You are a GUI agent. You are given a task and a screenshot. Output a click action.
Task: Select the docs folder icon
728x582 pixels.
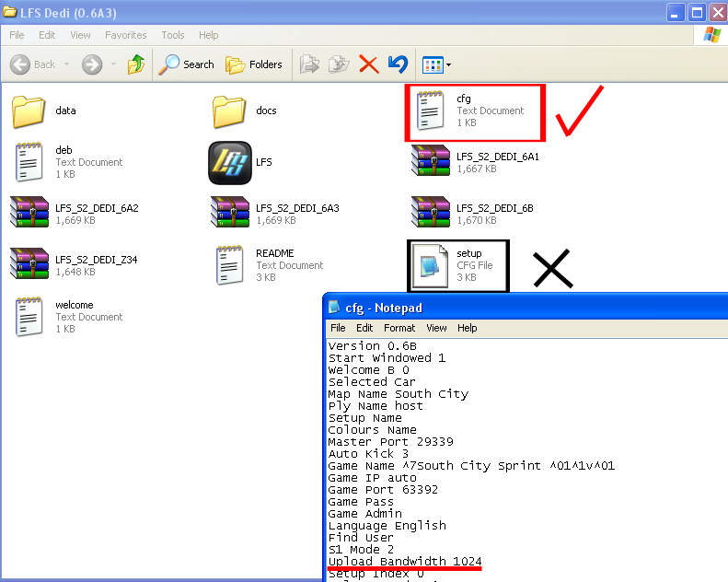(x=229, y=111)
